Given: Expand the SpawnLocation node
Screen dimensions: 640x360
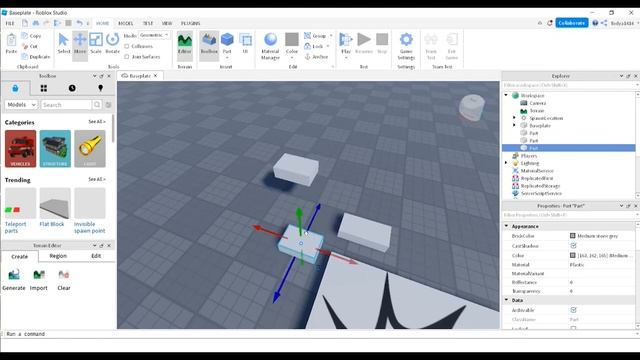Looking at the screenshot, I should pyautogui.click(x=514, y=118).
